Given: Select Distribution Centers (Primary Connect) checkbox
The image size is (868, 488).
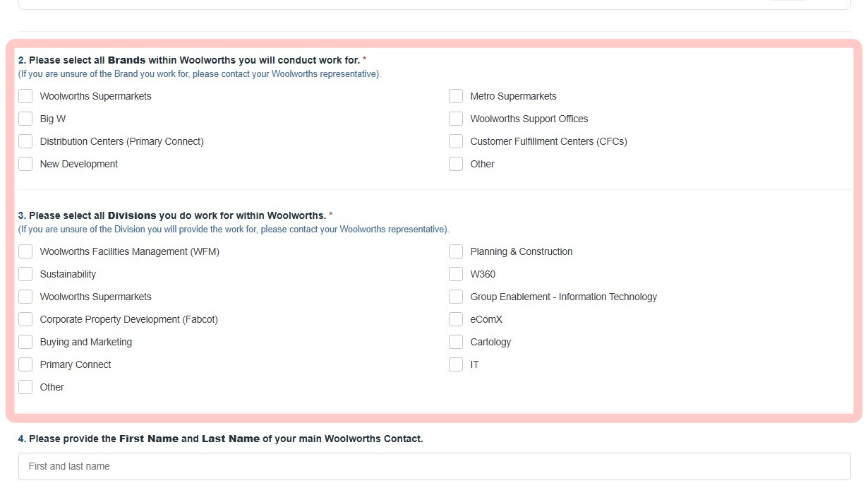Looking at the screenshot, I should coord(25,141).
